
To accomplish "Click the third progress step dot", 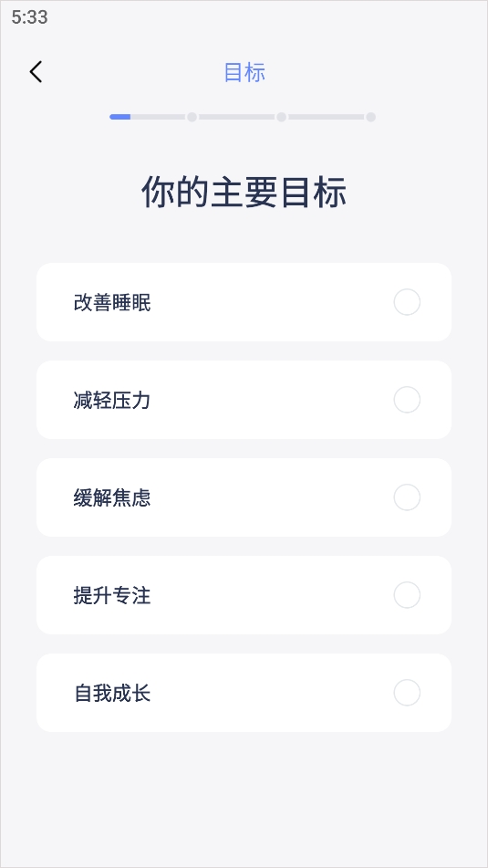I will point(282,117).
